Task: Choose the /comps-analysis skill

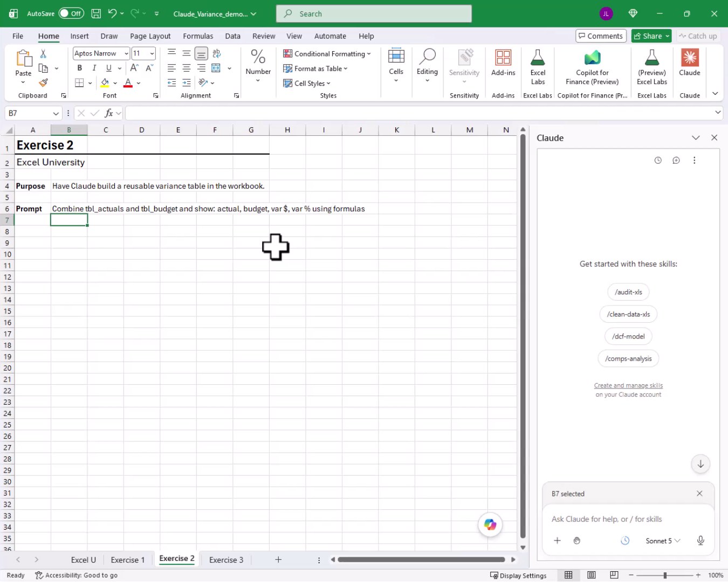Action: (x=628, y=358)
